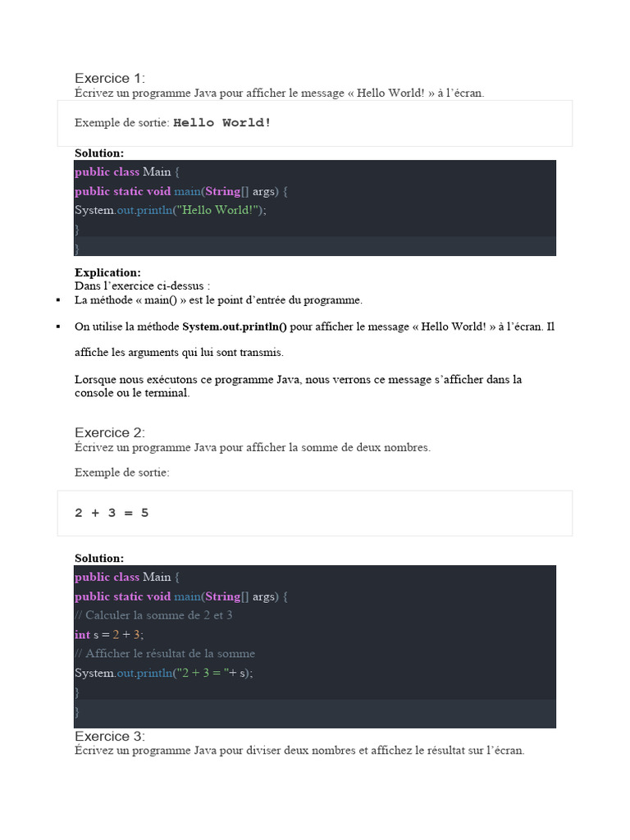Click the "public static void main" line in the second code block
Screen dimensions: 630x840
(x=181, y=596)
